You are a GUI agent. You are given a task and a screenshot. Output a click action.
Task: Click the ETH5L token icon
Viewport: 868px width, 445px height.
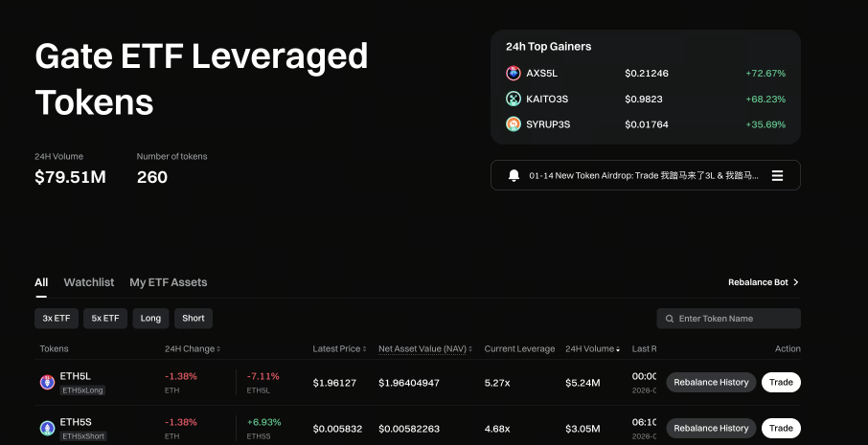[x=47, y=383]
